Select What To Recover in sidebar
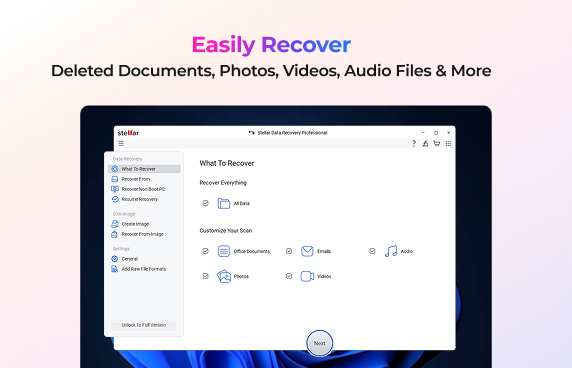572x368 pixels. (144, 169)
